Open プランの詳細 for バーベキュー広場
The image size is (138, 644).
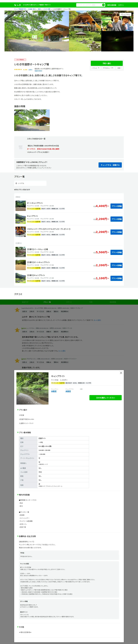(x=117, y=252)
